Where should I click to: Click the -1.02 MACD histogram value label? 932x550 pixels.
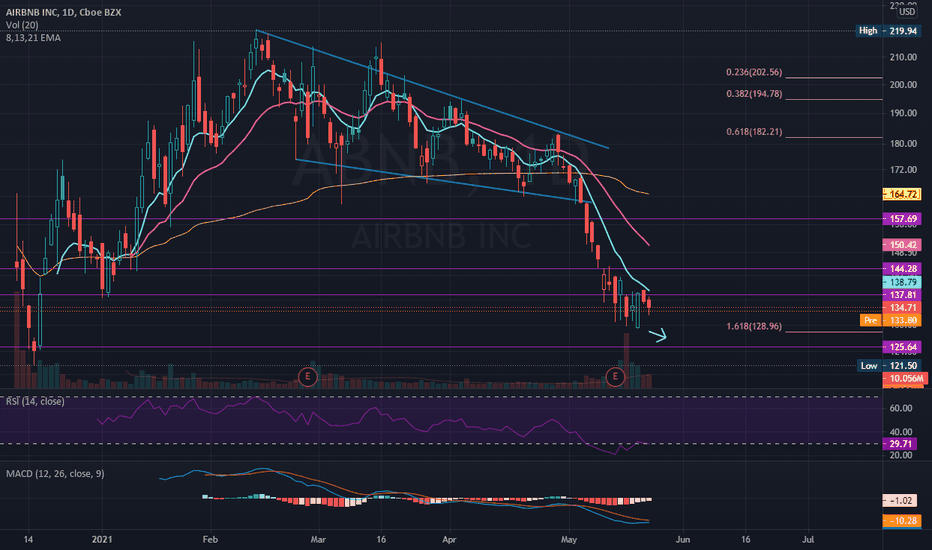click(x=900, y=501)
